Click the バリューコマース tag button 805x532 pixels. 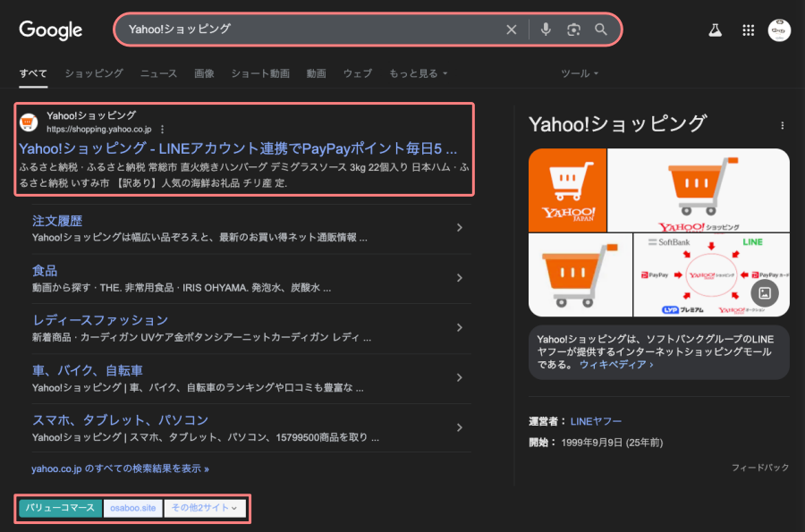tap(60, 508)
